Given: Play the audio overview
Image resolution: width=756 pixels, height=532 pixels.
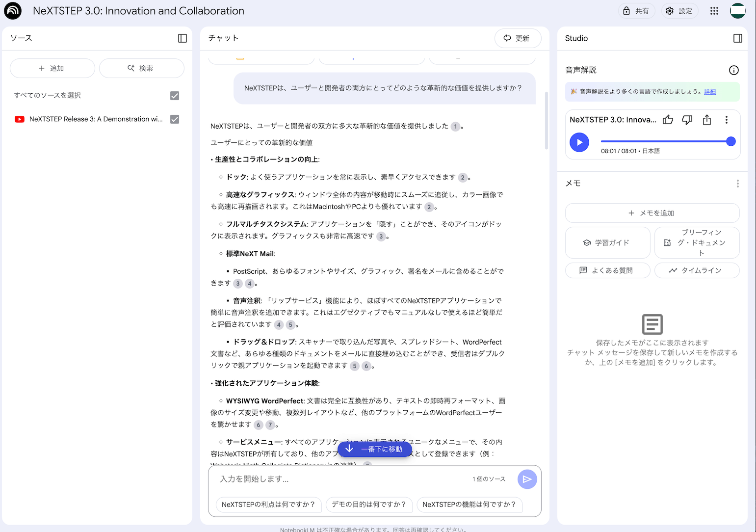Looking at the screenshot, I should (x=579, y=142).
